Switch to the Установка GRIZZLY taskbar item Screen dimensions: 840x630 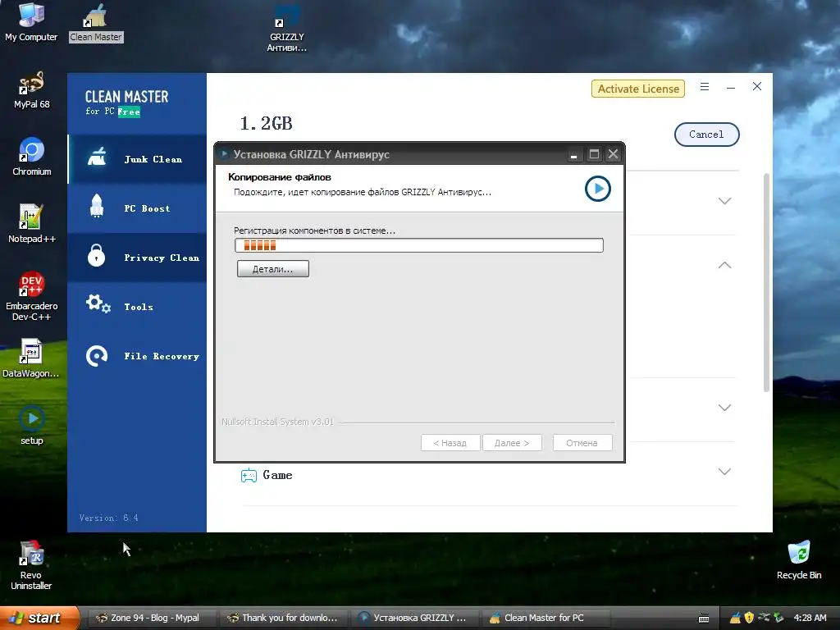[x=414, y=618]
